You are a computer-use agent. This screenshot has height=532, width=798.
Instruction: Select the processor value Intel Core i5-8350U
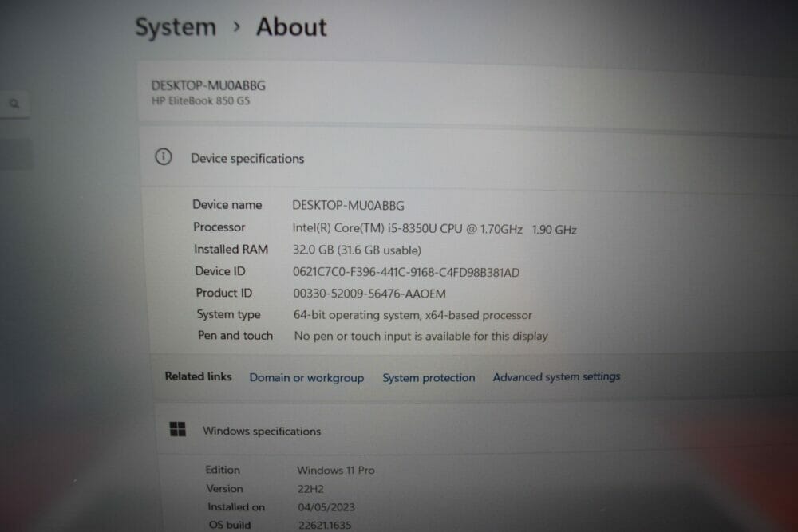pos(434,229)
